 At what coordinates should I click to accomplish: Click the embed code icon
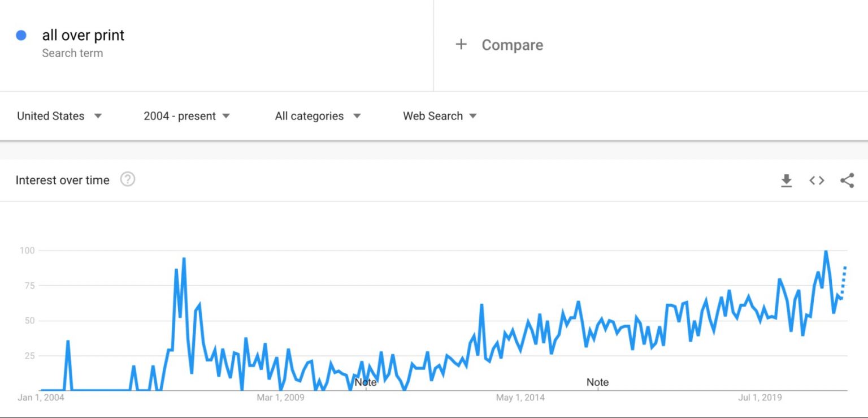point(817,181)
